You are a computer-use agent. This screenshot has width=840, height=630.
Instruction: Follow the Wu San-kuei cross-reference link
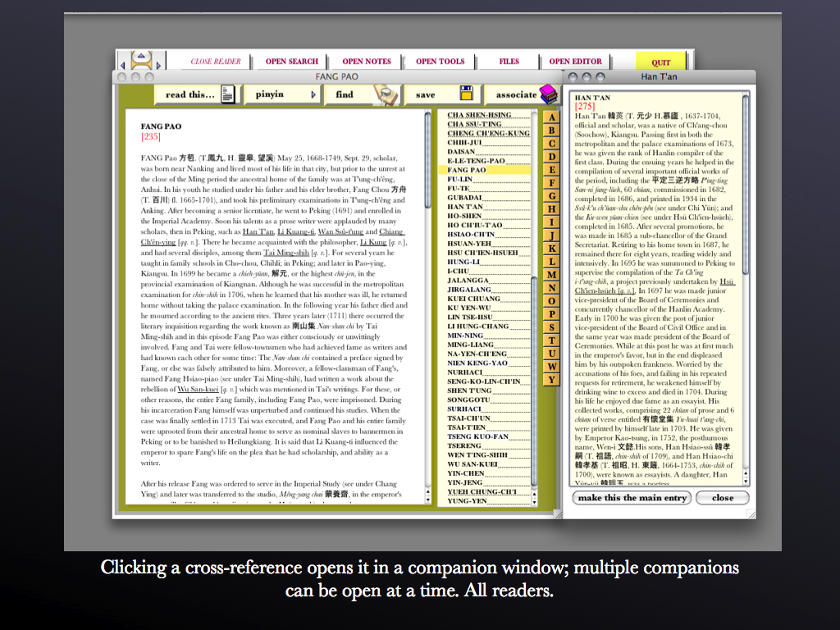tap(198, 390)
